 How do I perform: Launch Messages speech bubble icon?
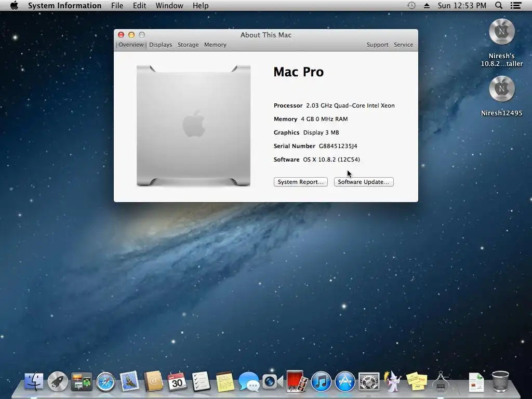[x=249, y=381]
